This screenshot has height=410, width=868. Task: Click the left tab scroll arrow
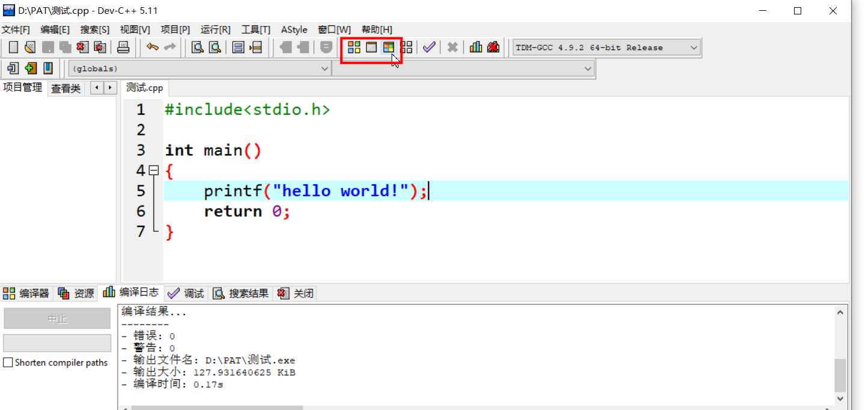97,88
